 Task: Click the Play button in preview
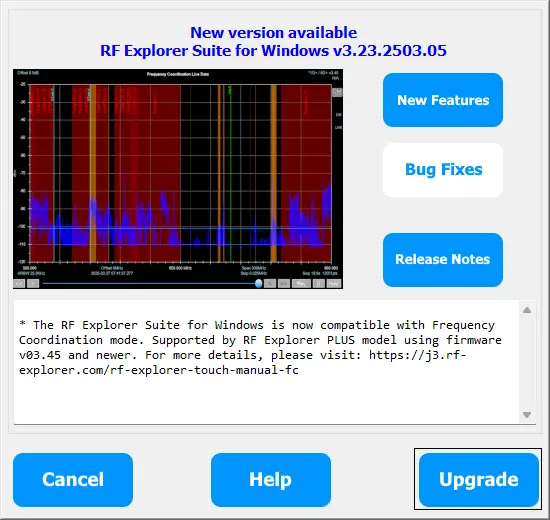tap(301, 283)
